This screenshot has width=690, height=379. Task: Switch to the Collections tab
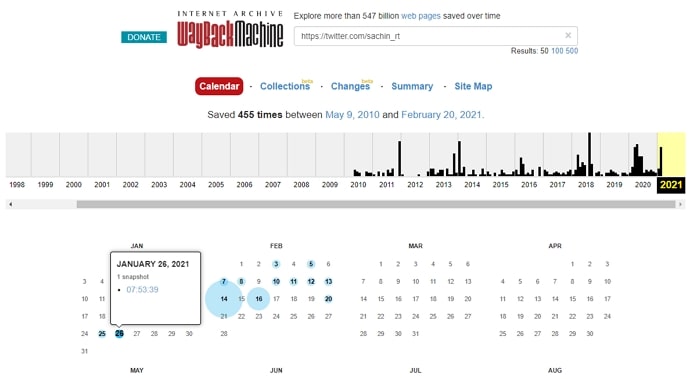pos(285,86)
